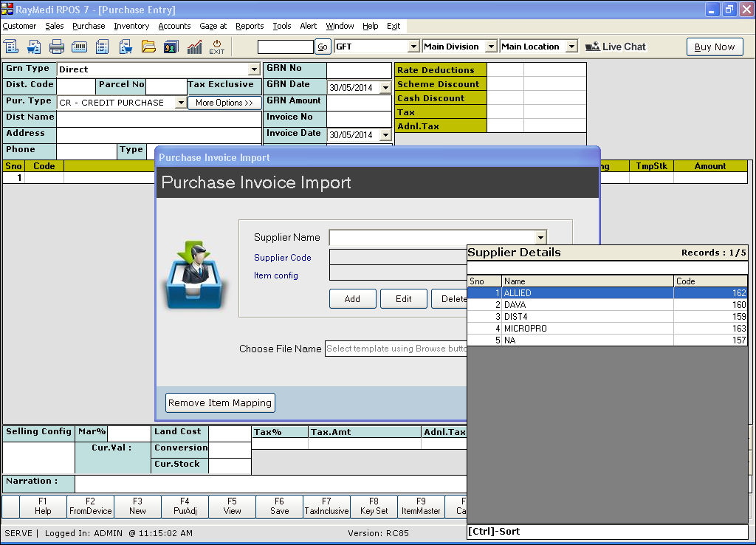Image resolution: width=756 pixels, height=545 pixels.
Task: Click the Add button in import dialog
Action: pos(352,299)
